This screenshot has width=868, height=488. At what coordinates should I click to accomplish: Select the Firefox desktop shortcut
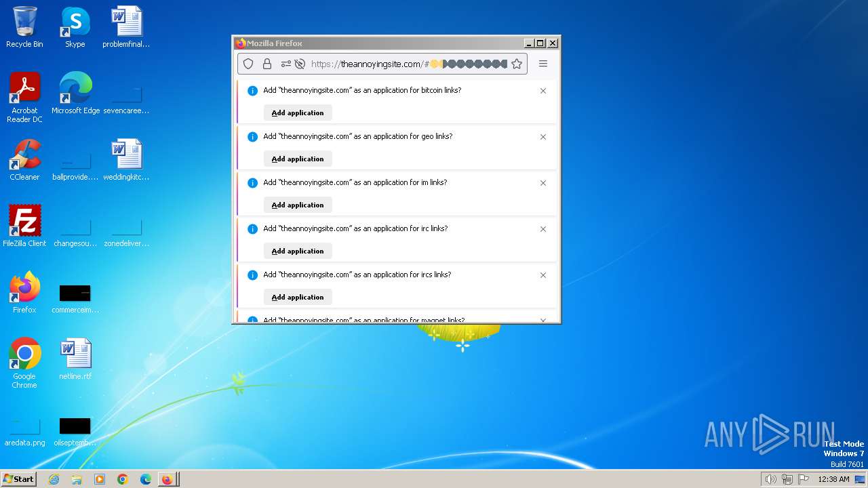pyautogui.click(x=24, y=292)
